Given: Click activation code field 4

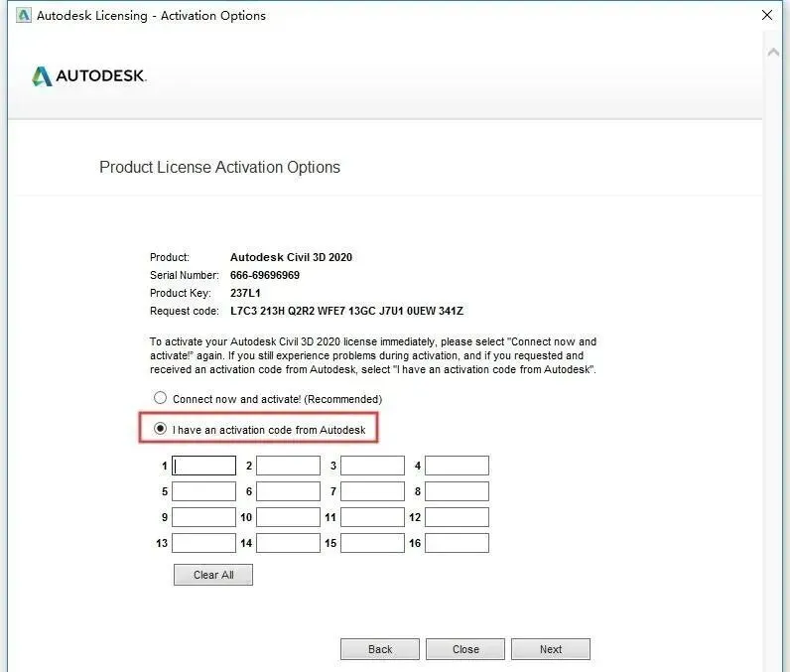Looking at the screenshot, I should click(457, 466).
